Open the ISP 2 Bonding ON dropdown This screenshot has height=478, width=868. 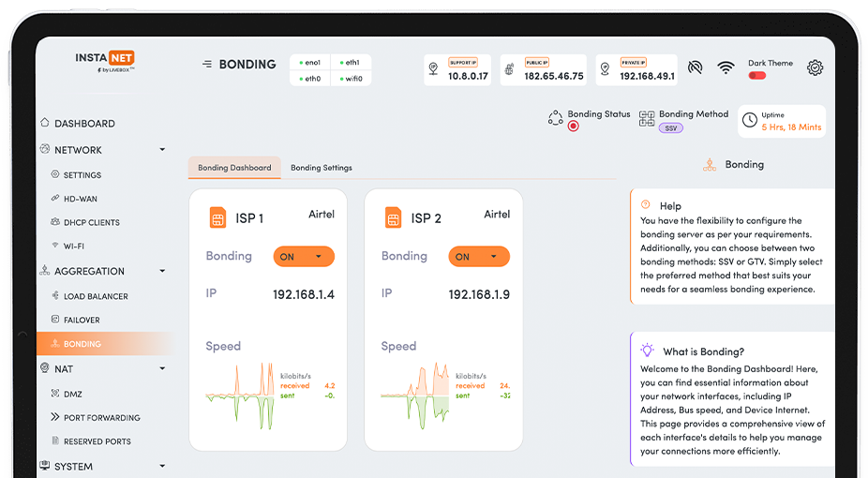click(479, 257)
